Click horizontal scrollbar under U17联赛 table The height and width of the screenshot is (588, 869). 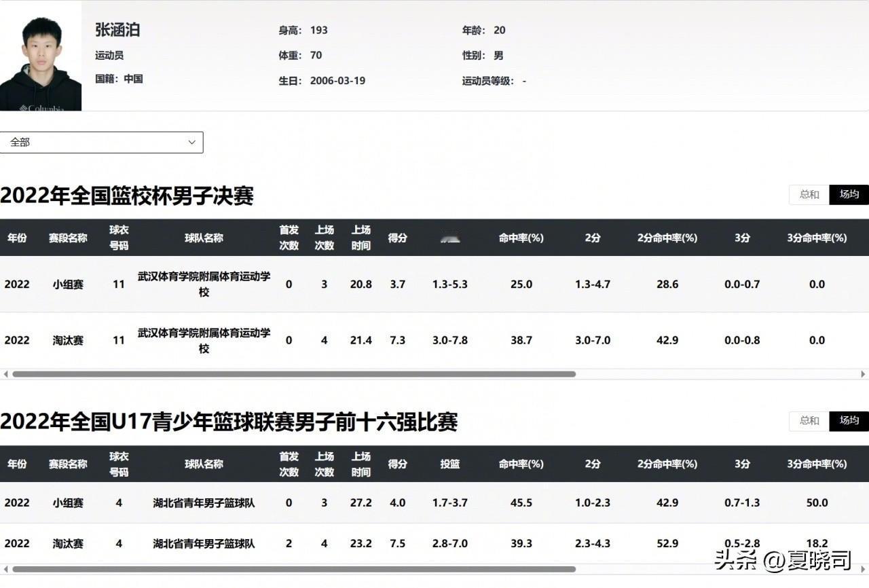click(x=294, y=569)
